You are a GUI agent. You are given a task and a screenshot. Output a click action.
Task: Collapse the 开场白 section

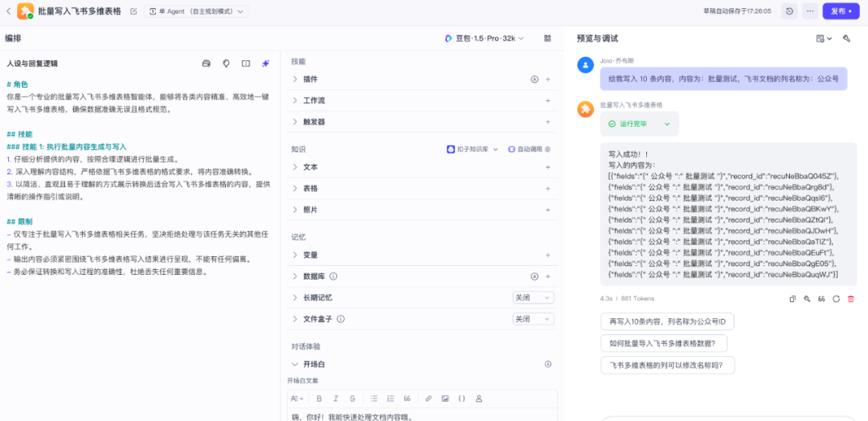coord(295,364)
